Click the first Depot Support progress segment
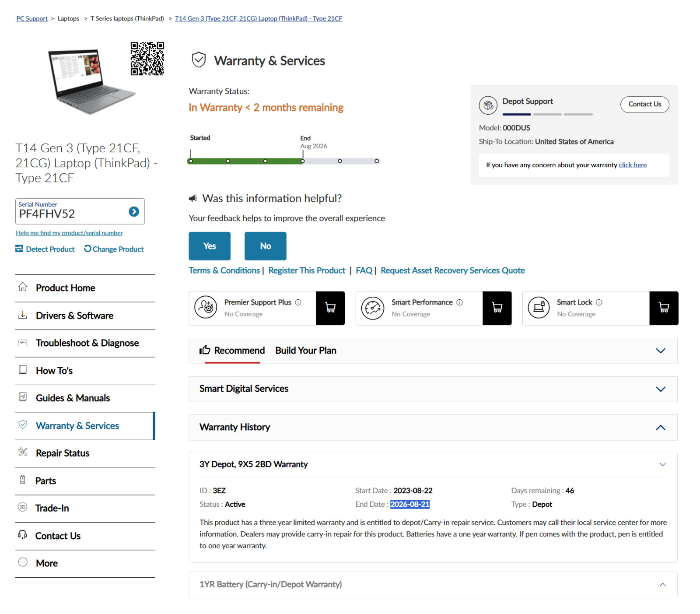700x614 pixels. point(517,114)
